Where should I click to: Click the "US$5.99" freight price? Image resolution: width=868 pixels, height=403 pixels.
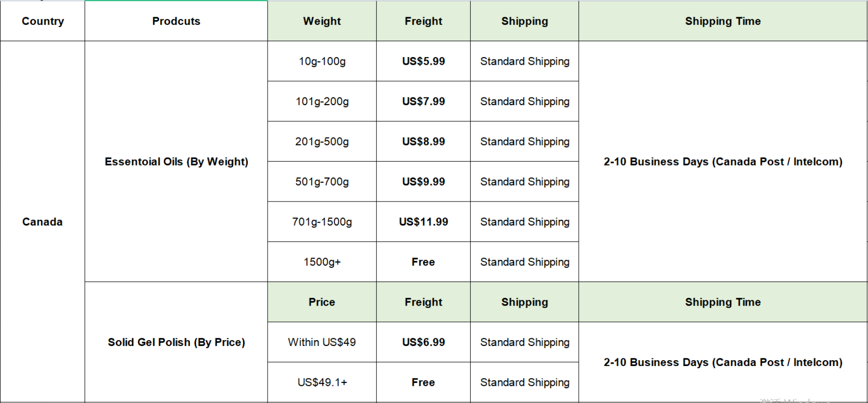click(x=423, y=61)
